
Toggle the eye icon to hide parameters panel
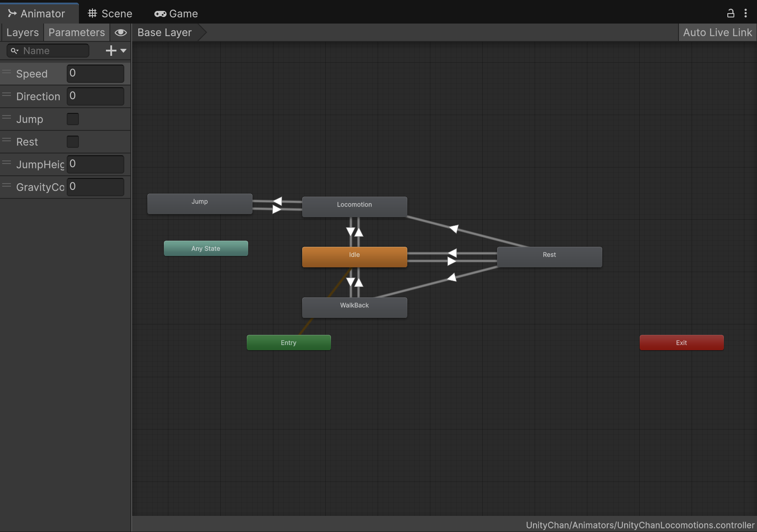coord(121,33)
